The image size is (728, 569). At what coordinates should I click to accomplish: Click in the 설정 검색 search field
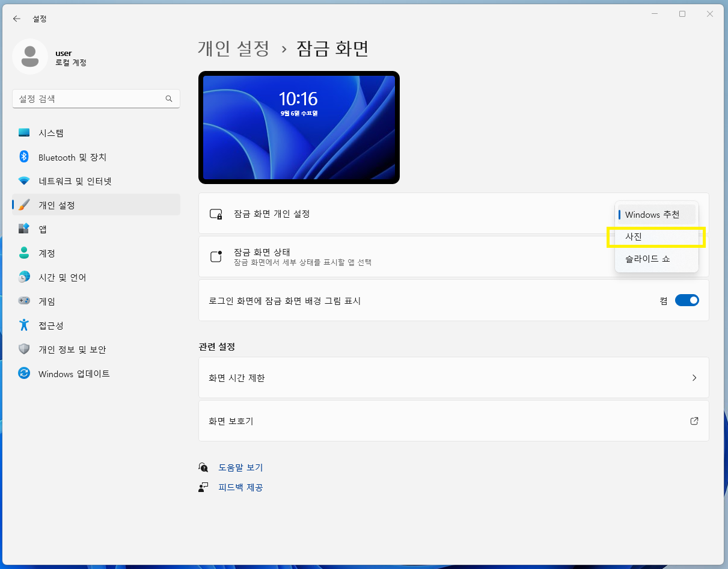96,99
